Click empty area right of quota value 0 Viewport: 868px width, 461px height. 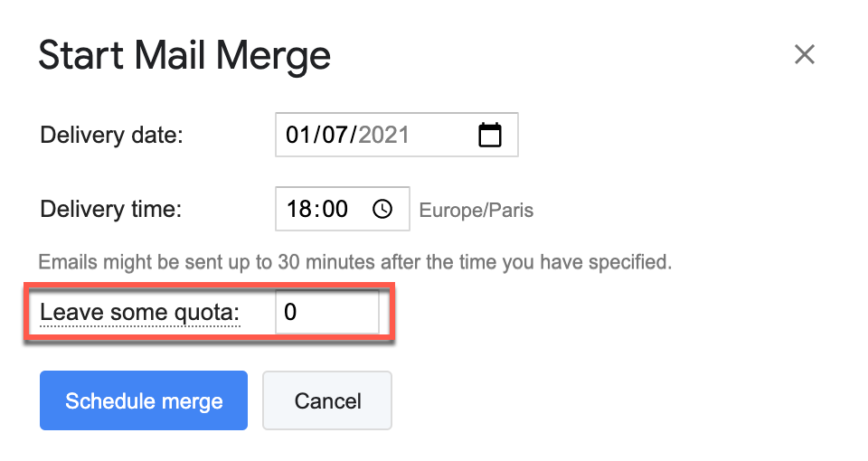coord(348,313)
